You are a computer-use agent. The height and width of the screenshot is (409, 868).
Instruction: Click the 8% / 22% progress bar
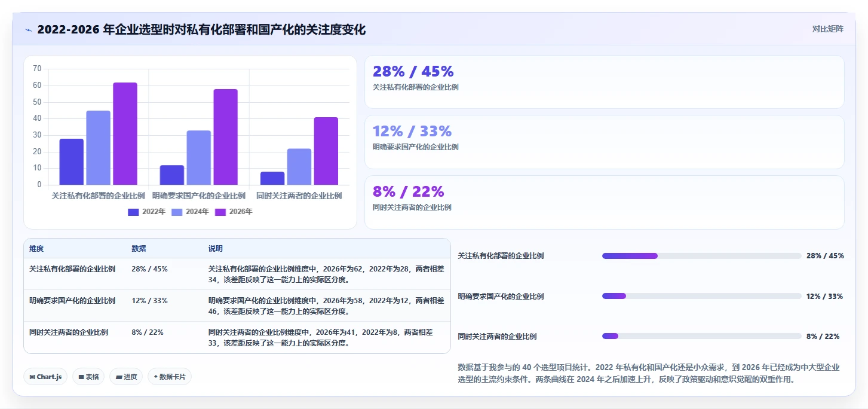click(x=702, y=336)
